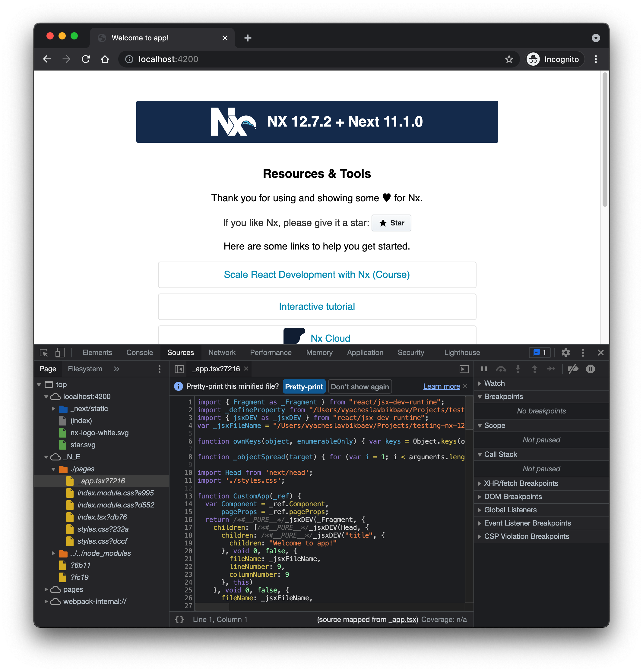The height and width of the screenshot is (672, 643).
Task: Toggle deactivate breakpoints icon
Action: (x=573, y=369)
